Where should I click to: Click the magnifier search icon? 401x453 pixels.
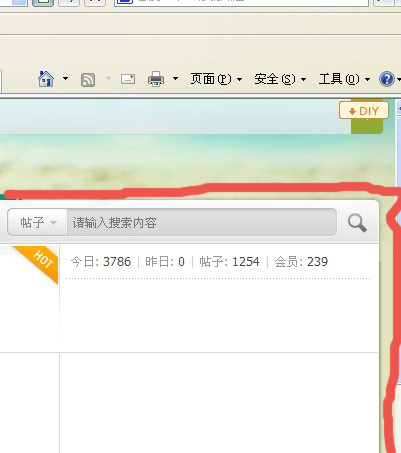[x=357, y=223]
